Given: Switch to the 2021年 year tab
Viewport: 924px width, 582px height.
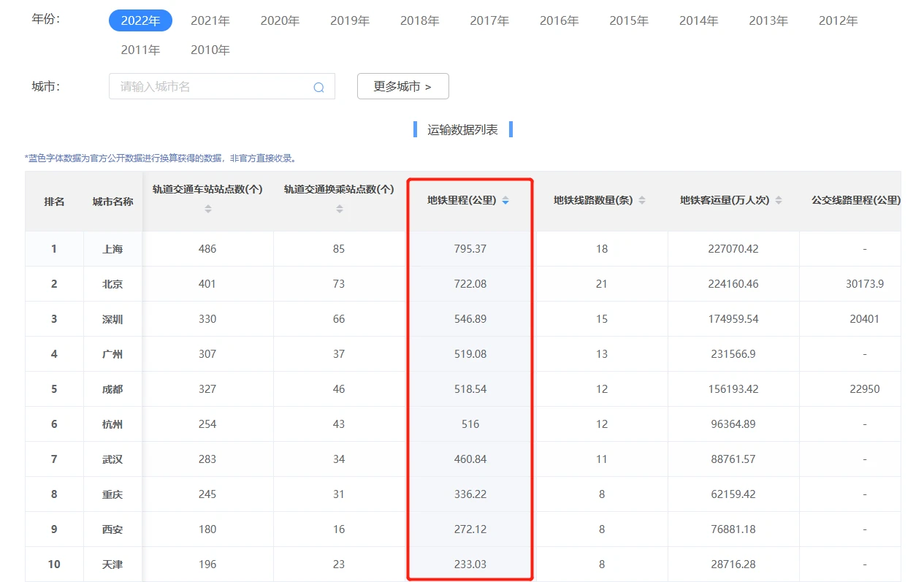Looking at the screenshot, I should pyautogui.click(x=210, y=21).
